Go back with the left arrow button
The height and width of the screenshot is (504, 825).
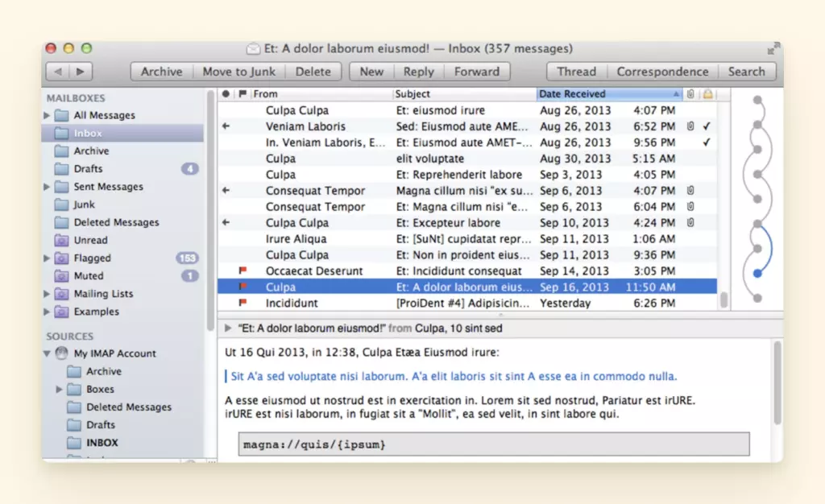coord(57,72)
